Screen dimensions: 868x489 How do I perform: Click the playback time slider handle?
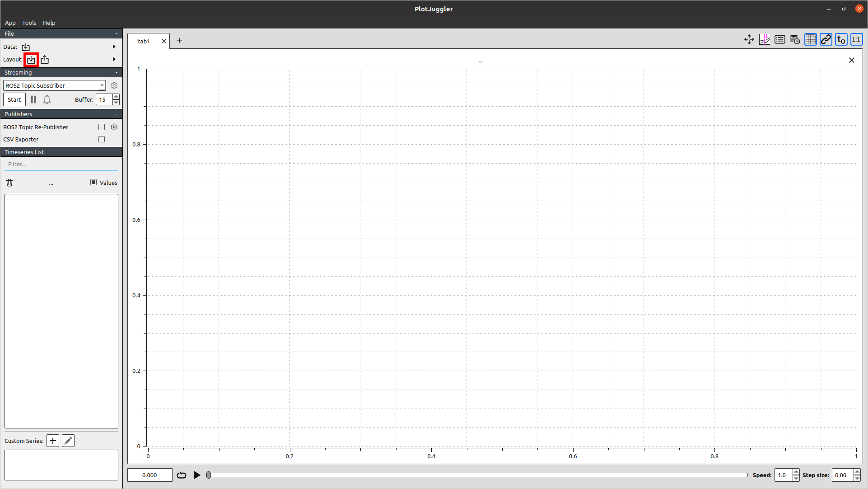(x=209, y=475)
